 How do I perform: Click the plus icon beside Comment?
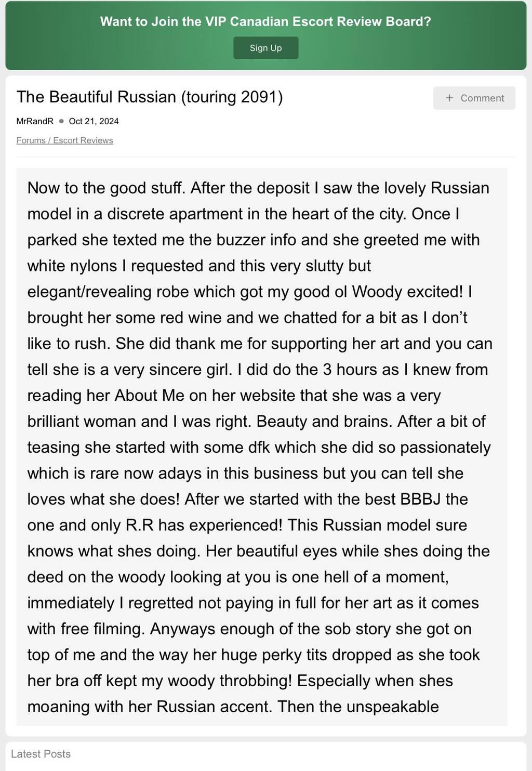449,98
